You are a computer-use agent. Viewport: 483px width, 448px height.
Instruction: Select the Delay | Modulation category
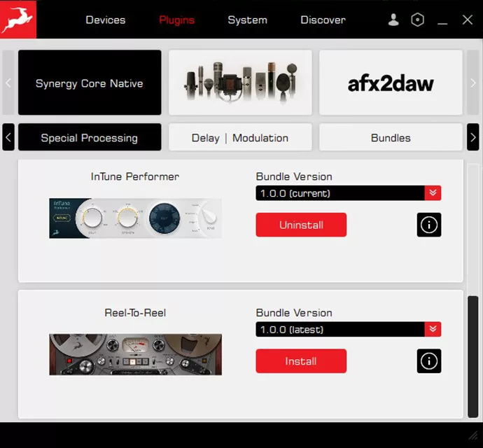[240, 138]
